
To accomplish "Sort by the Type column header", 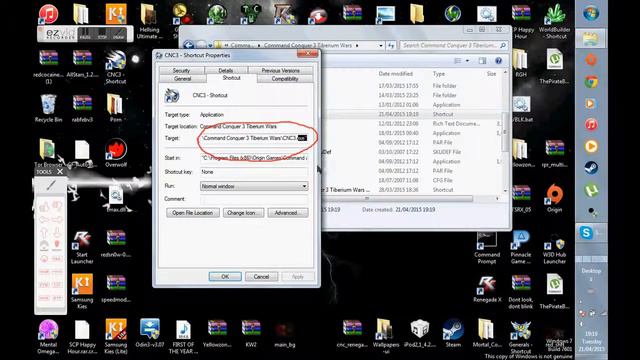I will click(x=439, y=74).
